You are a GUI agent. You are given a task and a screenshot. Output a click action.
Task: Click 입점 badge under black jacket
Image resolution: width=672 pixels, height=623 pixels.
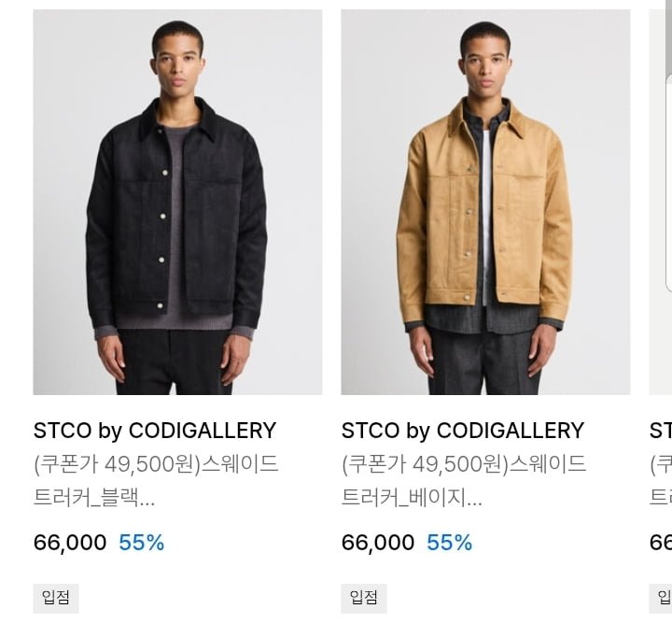pos(56,598)
